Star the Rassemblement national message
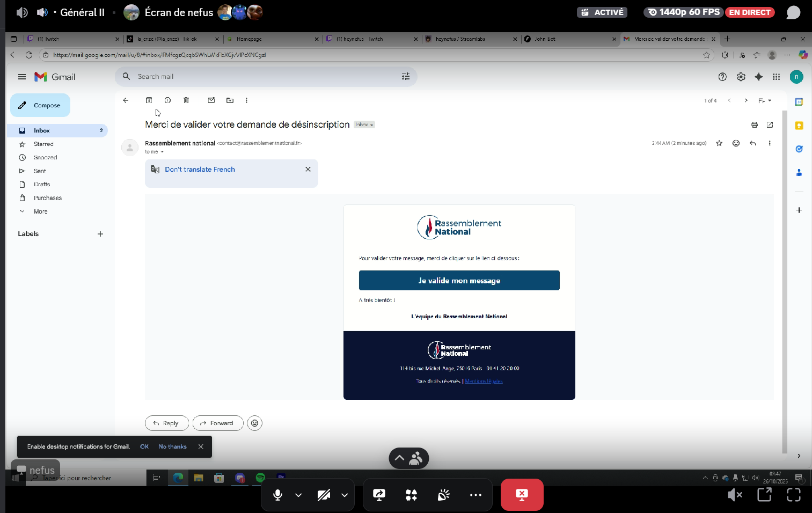 719,143
